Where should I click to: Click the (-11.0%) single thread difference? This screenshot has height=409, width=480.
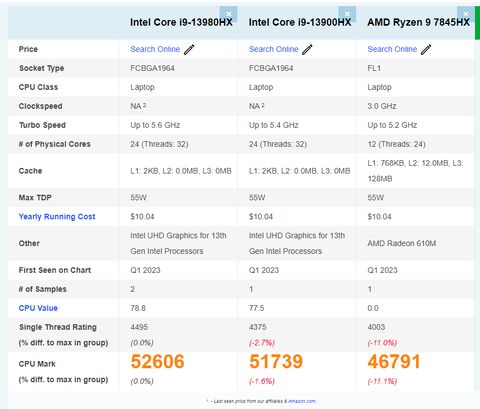382,343
